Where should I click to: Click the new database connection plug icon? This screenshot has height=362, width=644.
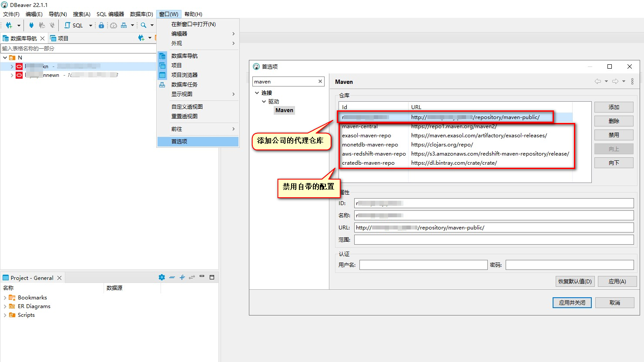(9, 25)
